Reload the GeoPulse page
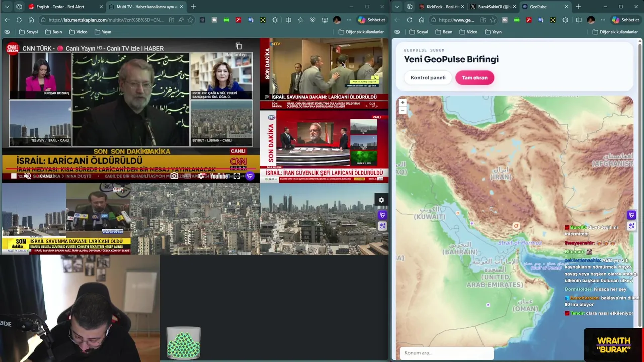 (x=409, y=20)
